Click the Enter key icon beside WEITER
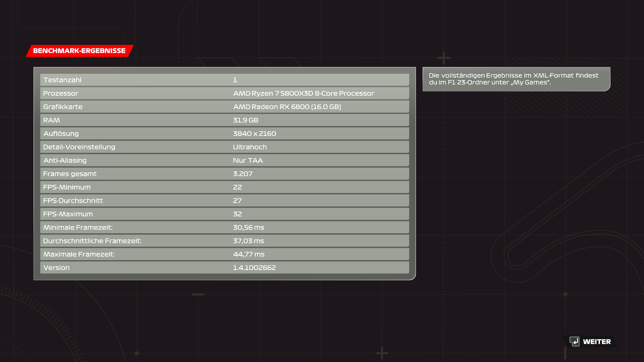Image resolution: width=644 pixels, height=362 pixels. click(x=574, y=341)
